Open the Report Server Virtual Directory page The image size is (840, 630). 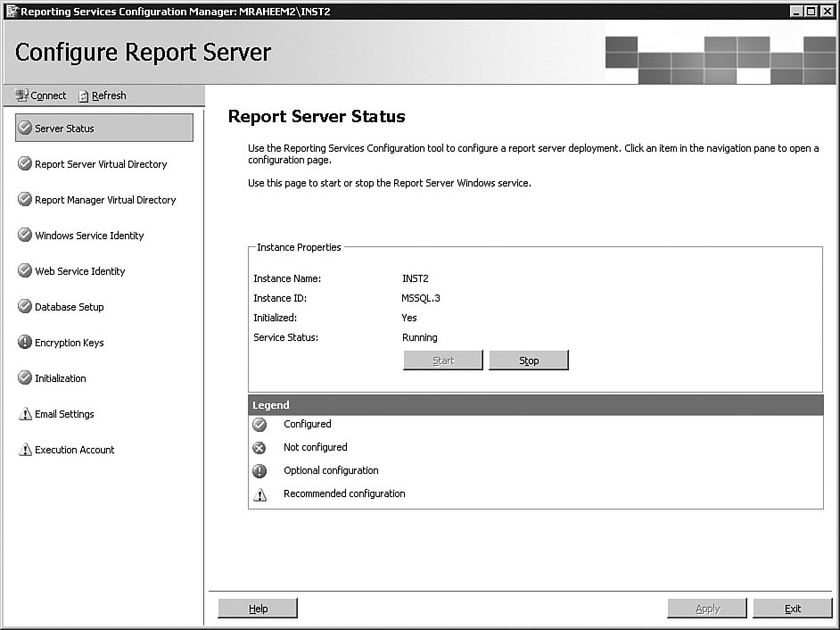101,164
